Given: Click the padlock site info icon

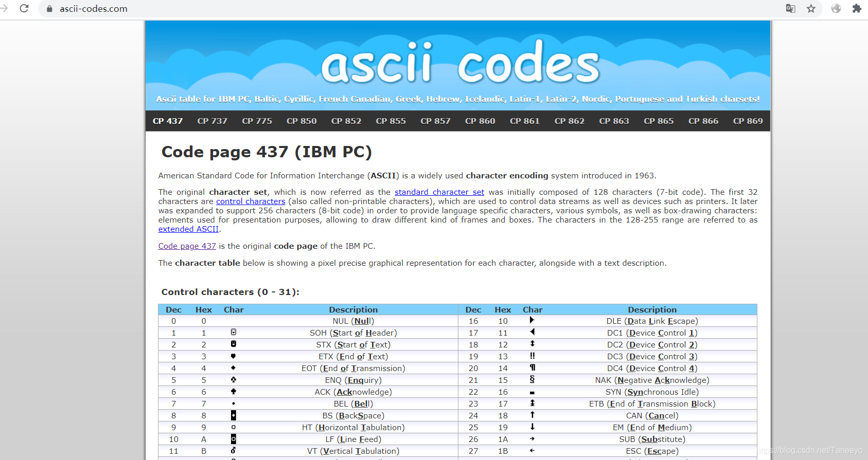Looking at the screenshot, I should point(49,9).
